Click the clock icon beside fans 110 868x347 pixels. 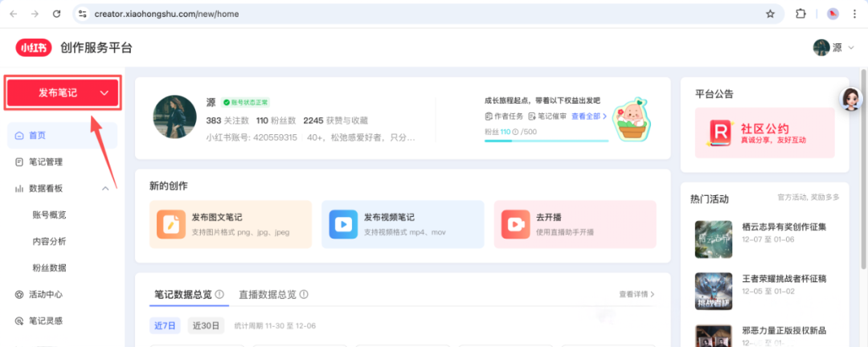coord(515,132)
